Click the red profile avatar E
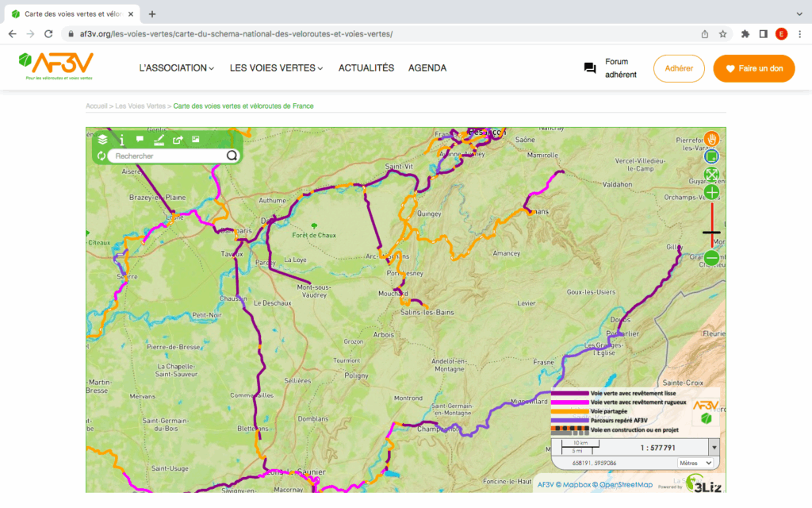 (x=781, y=34)
